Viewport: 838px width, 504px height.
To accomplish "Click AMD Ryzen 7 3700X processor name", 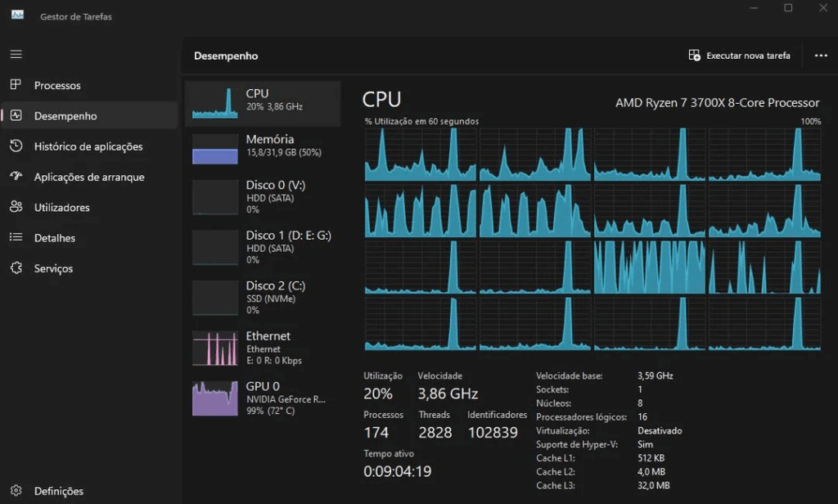I will pos(717,102).
